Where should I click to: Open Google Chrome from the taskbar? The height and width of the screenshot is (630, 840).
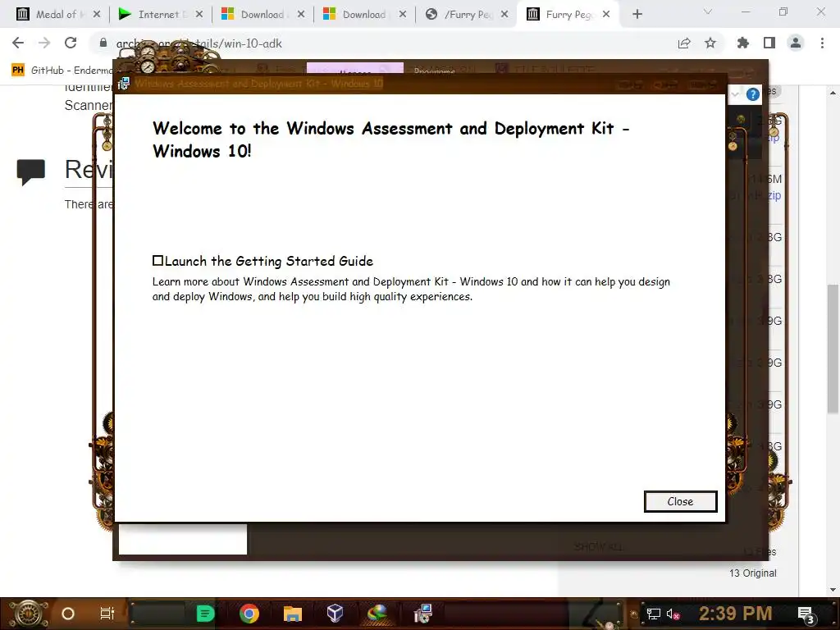click(249, 614)
